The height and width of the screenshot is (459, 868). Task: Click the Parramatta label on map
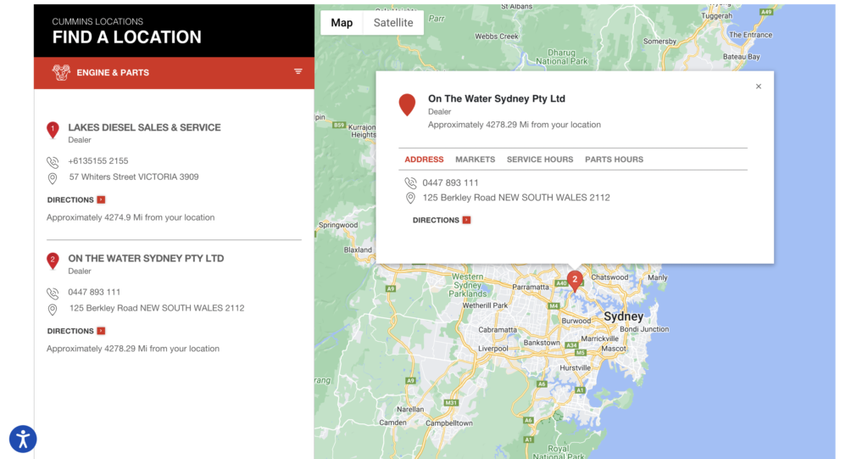(x=531, y=287)
